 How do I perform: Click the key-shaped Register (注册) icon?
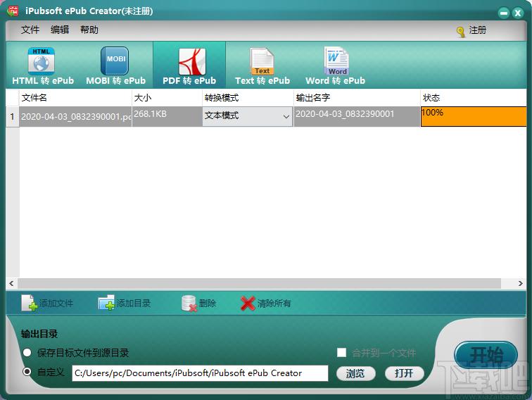tap(461, 31)
